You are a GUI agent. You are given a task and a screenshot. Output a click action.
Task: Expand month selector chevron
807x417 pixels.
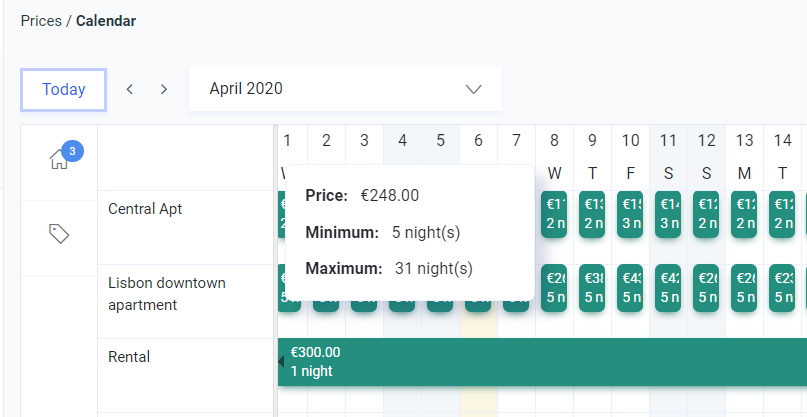(x=474, y=89)
